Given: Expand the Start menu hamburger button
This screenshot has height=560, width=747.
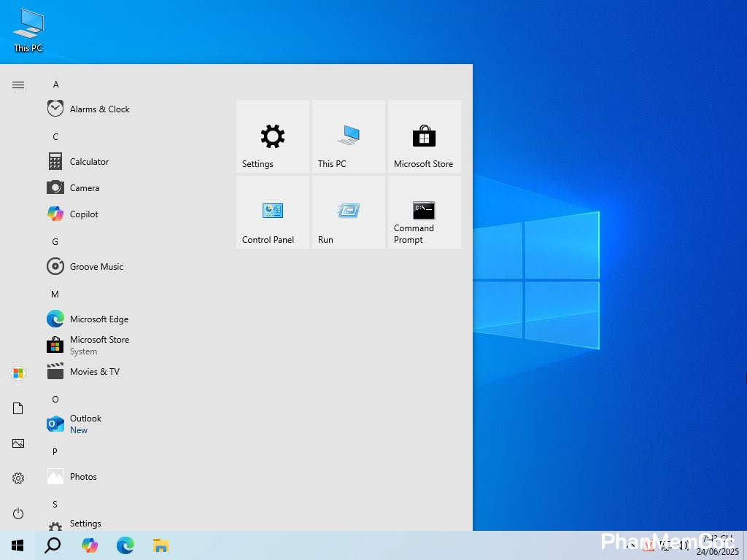Looking at the screenshot, I should tap(18, 85).
